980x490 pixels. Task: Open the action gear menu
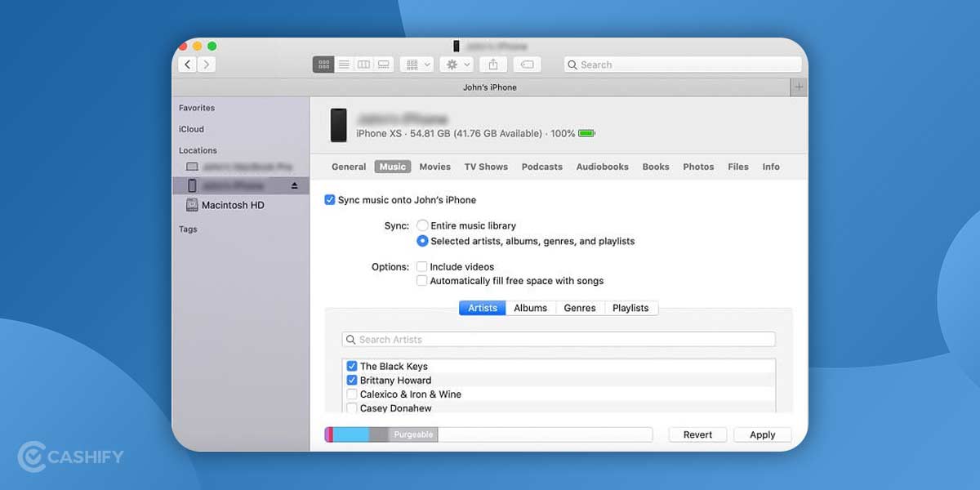coord(451,64)
